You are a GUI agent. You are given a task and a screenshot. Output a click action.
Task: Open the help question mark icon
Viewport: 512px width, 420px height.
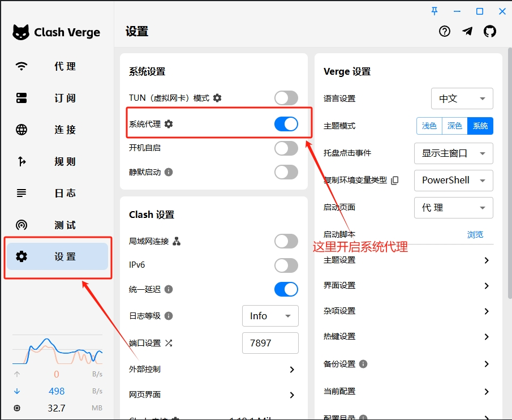tap(445, 31)
